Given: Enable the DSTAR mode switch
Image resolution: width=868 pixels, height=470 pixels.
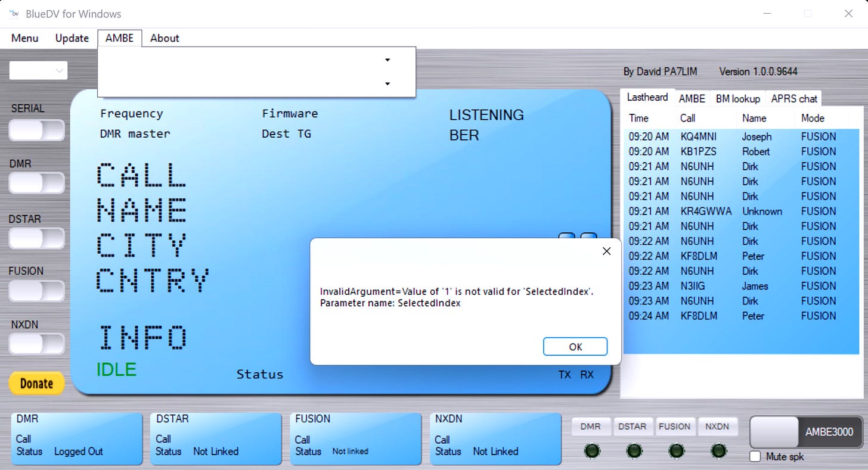Looking at the screenshot, I should 36,238.
